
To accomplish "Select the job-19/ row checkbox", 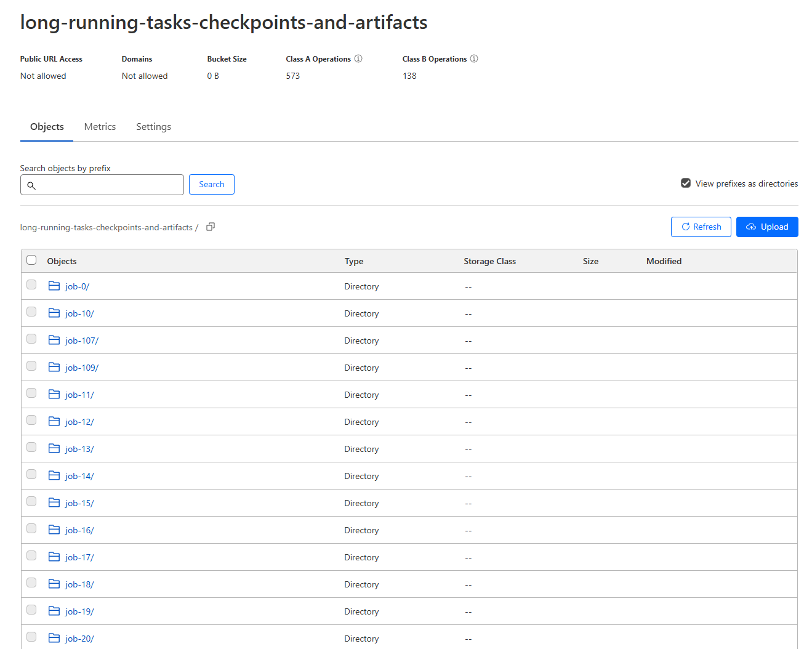I will (31, 610).
